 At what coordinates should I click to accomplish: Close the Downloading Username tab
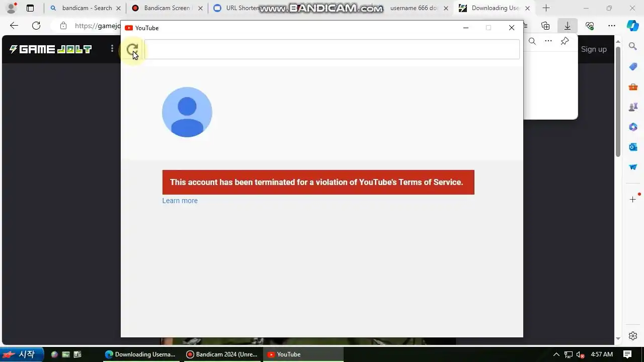pos(527,8)
